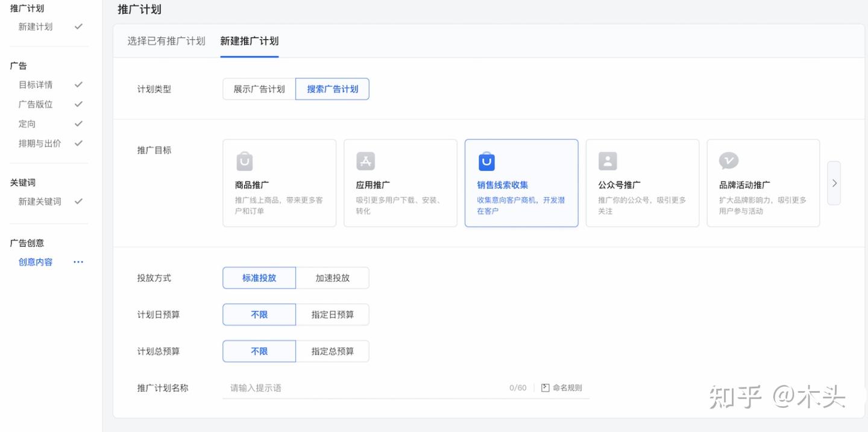868x432 pixels.
Task: Select 加速投放 delivery method
Action: (x=332, y=278)
